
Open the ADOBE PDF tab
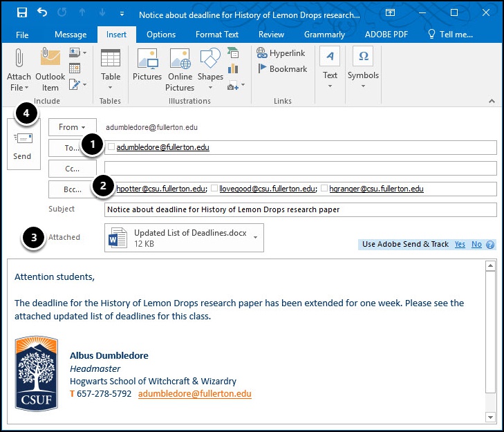(386, 35)
